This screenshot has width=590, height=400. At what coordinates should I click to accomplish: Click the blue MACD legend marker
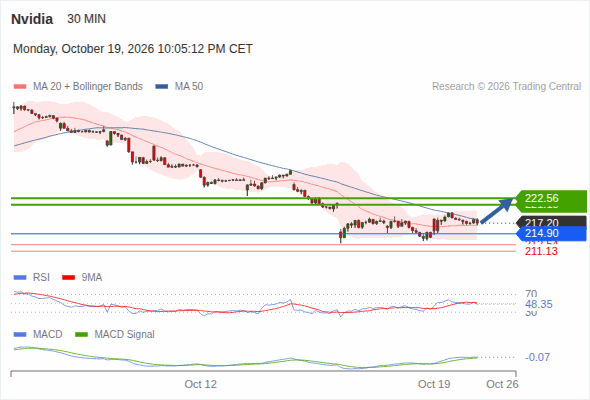pyautogui.click(x=20, y=335)
